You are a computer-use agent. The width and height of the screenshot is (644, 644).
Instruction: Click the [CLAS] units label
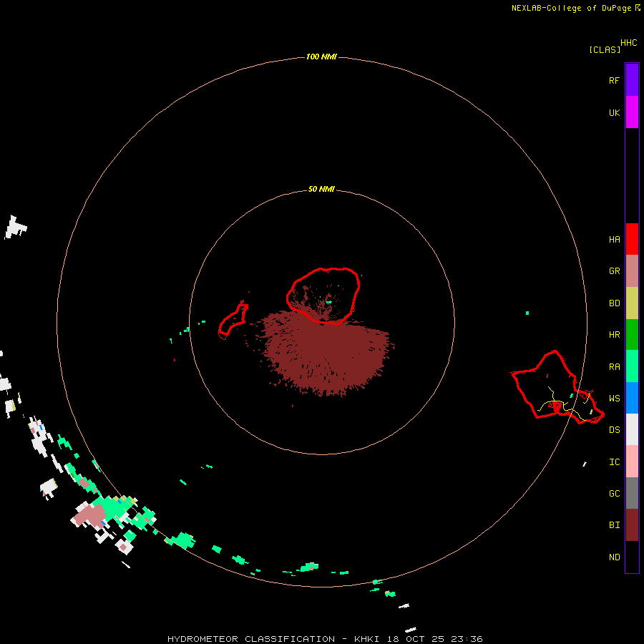tap(605, 49)
